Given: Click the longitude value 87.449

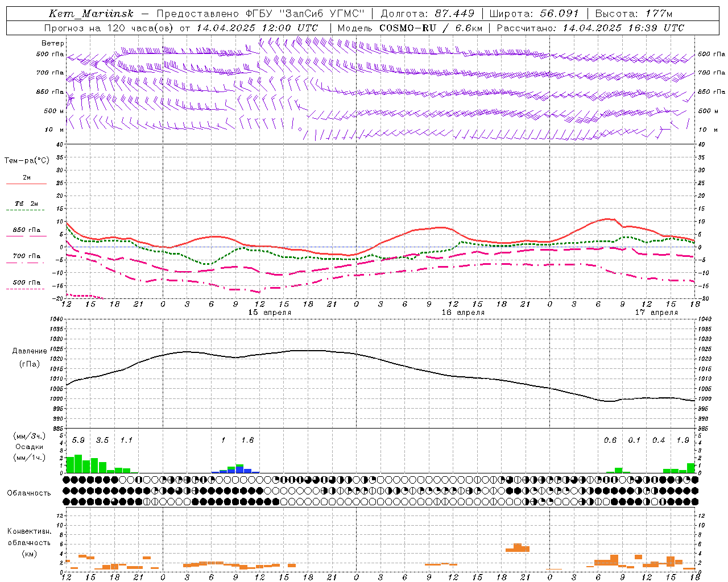Looking at the screenshot, I should pos(455,14).
